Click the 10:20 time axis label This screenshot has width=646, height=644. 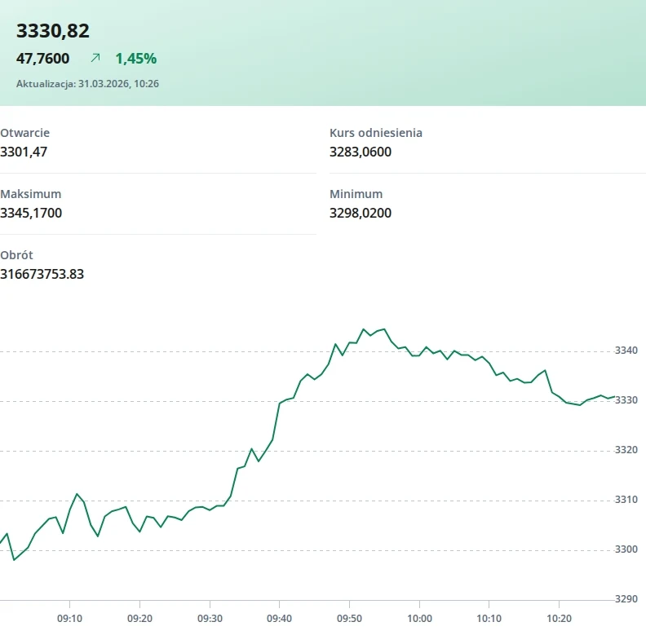tap(559, 619)
